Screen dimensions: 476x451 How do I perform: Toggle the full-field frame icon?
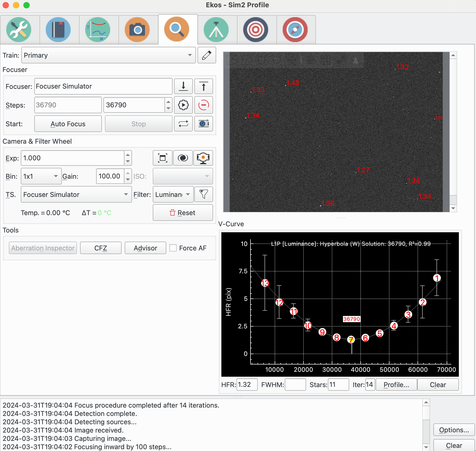click(x=162, y=158)
